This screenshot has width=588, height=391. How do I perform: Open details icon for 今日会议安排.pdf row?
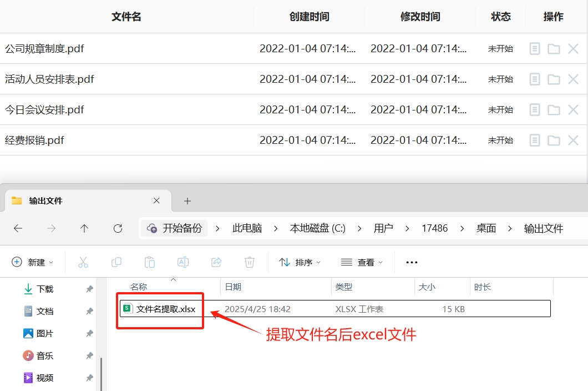[x=535, y=109]
